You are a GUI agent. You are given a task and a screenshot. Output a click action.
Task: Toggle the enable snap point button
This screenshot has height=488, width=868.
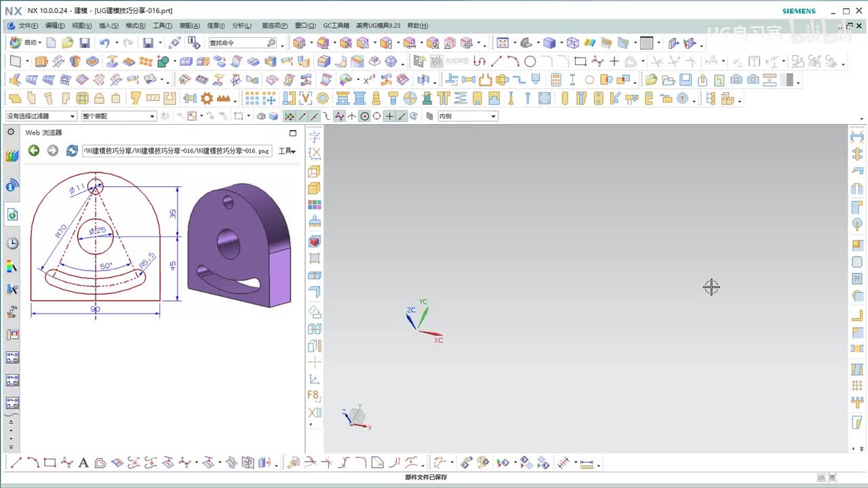pyautogui.click(x=290, y=116)
